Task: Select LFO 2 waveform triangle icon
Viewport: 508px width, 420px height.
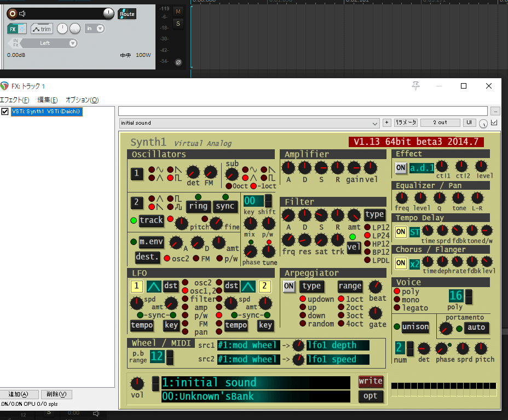Action: [x=248, y=287]
